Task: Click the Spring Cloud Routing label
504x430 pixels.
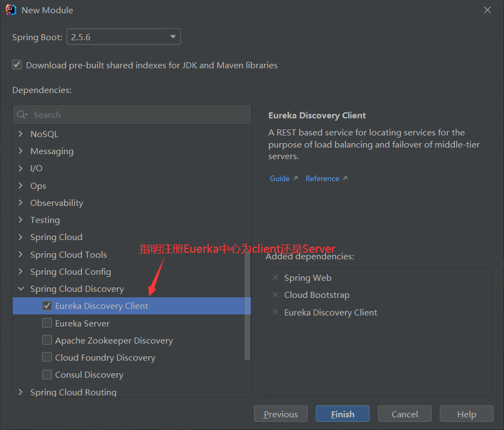Action: click(73, 392)
